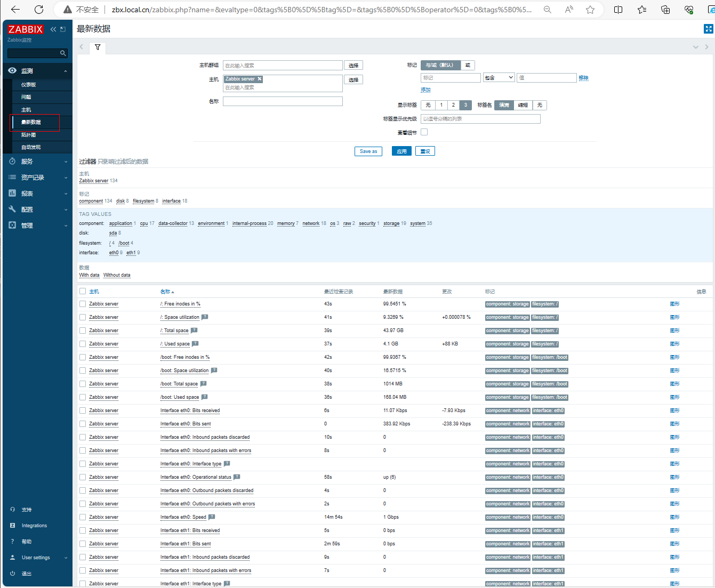Select the 或 tag evaluation option
715x588 pixels.
point(468,65)
